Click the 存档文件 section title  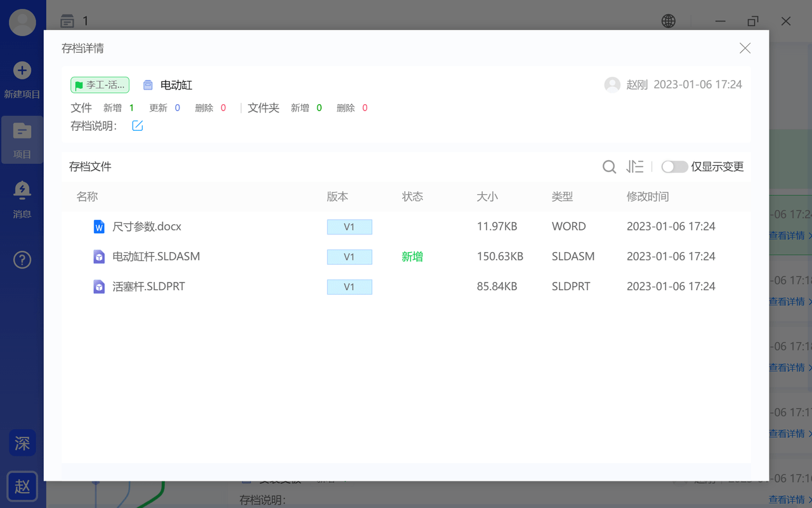[90, 167]
